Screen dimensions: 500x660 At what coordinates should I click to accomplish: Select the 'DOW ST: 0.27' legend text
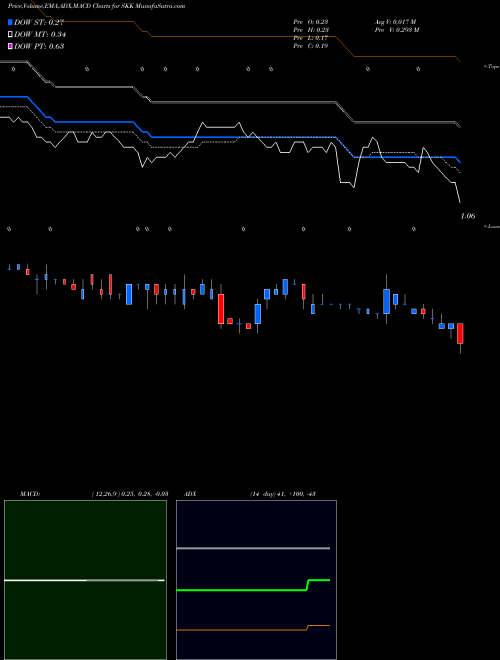point(39,22)
